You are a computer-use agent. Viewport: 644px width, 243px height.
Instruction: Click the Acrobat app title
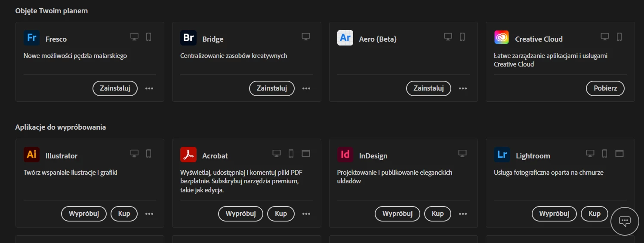tap(215, 156)
